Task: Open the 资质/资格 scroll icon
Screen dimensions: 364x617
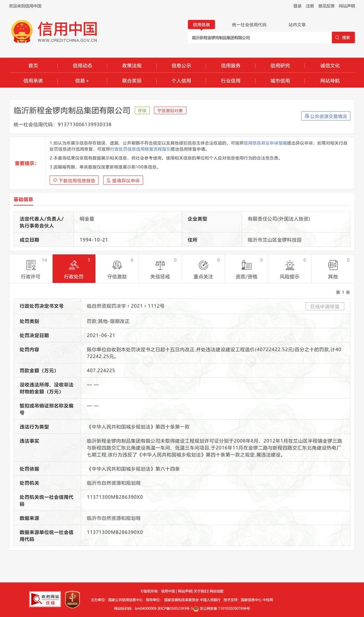Action: point(247,265)
